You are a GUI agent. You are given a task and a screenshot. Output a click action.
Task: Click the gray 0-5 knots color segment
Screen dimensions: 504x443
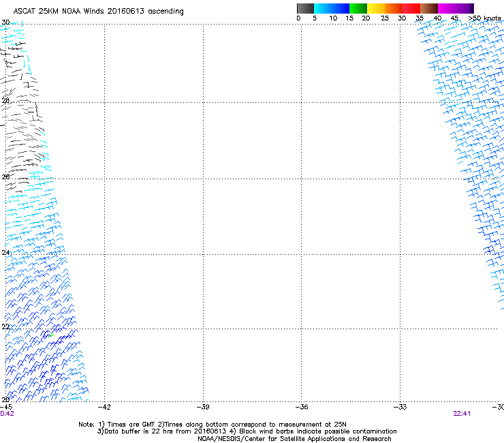point(305,8)
